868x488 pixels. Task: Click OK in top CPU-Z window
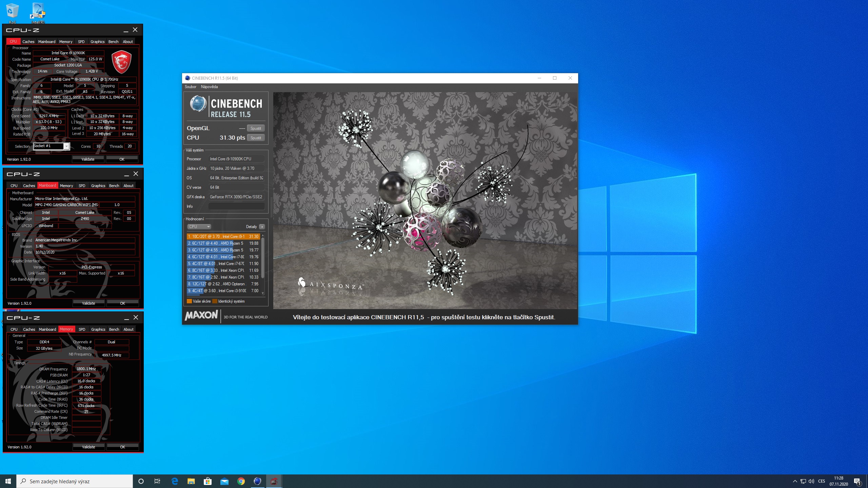point(122,159)
